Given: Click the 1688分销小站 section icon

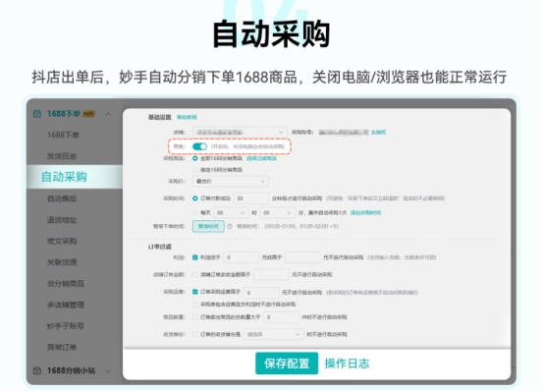Looking at the screenshot, I should (37, 370).
